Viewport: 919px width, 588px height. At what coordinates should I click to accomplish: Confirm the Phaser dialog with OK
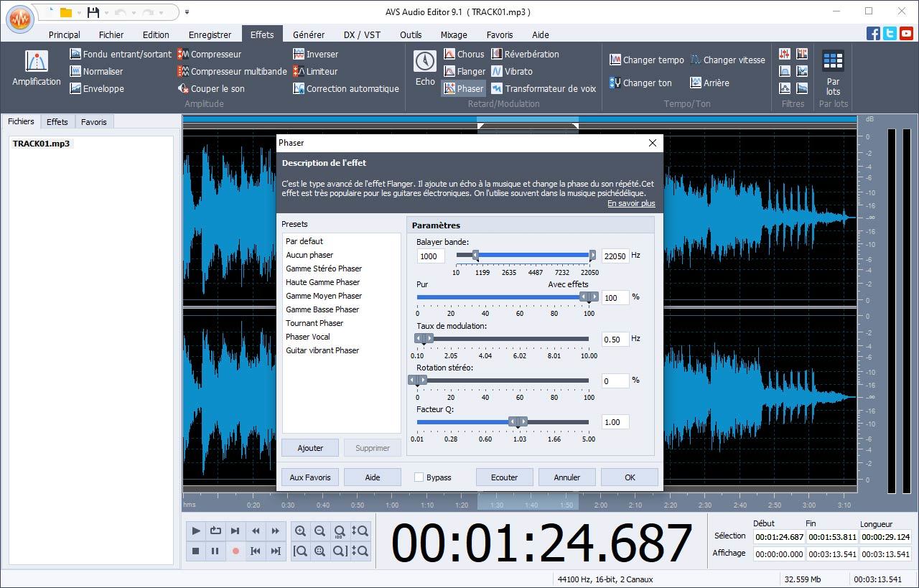click(630, 477)
